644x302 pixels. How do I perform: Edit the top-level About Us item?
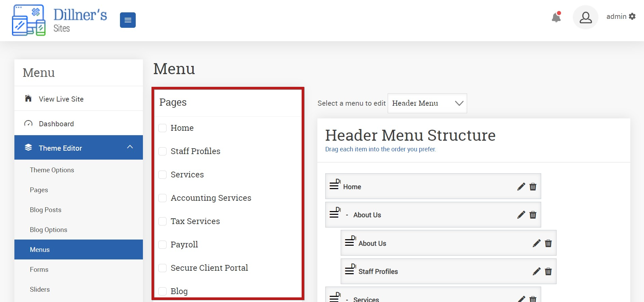pos(521,215)
